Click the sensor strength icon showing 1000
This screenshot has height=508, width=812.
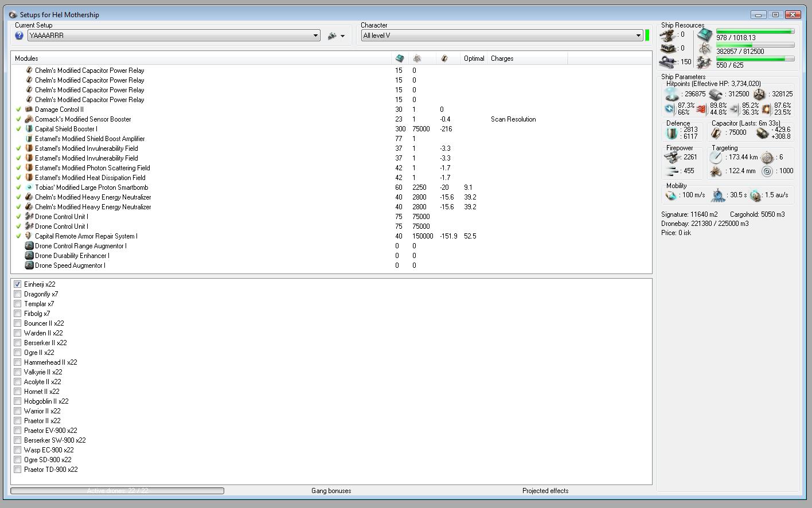[x=767, y=171]
